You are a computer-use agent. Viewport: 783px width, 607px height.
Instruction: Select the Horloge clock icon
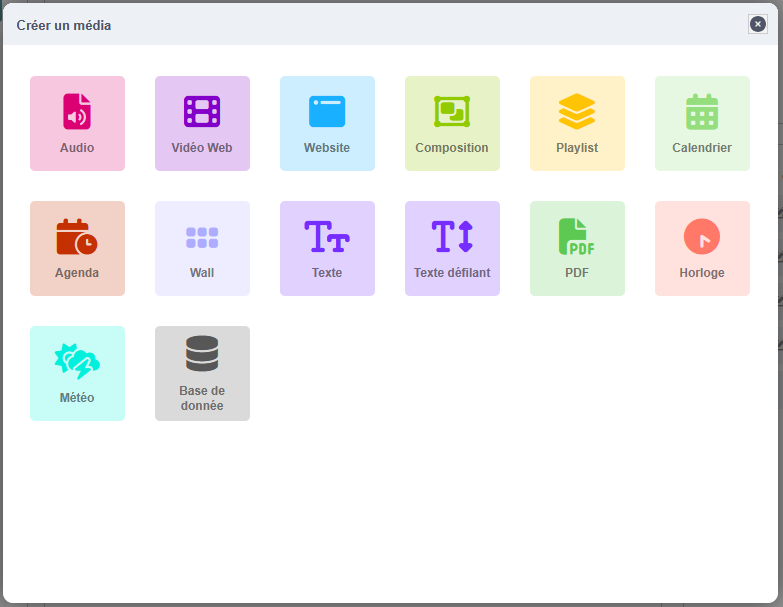pos(702,236)
